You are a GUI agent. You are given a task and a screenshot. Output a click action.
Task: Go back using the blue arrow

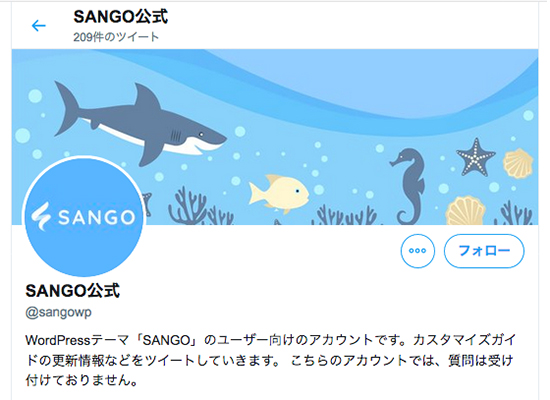39,26
